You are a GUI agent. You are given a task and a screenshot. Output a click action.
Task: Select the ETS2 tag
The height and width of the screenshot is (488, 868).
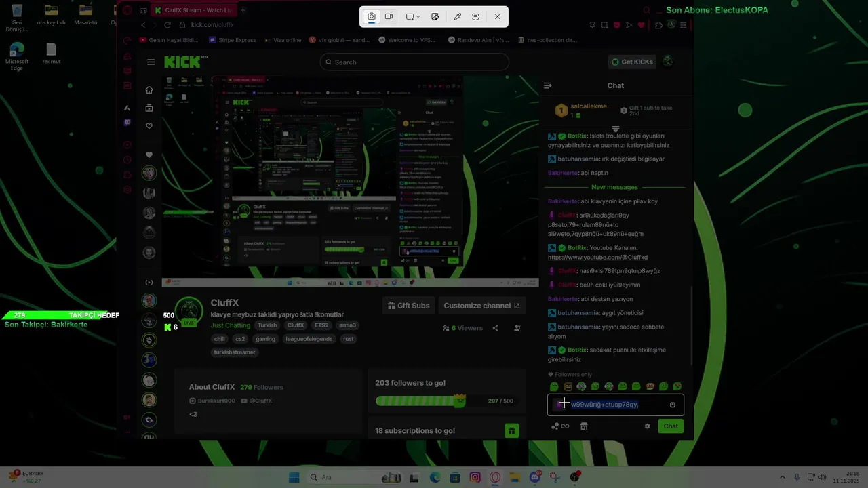pos(321,325)
